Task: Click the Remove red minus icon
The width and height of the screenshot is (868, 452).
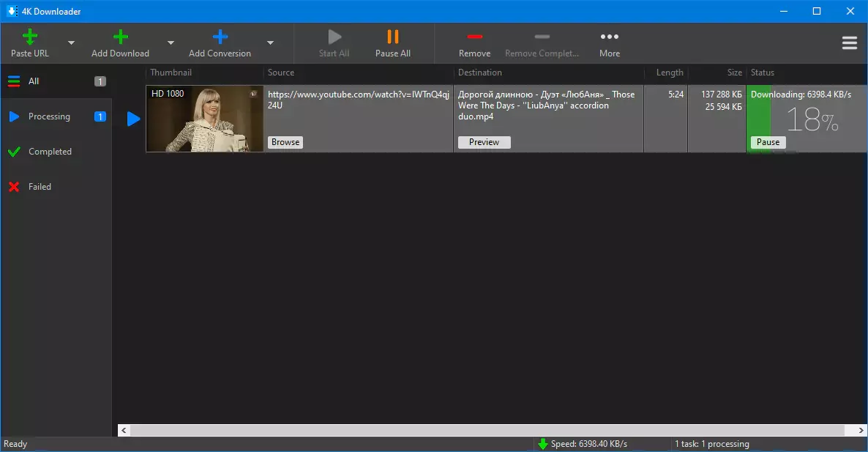Action: click(474, 37)
